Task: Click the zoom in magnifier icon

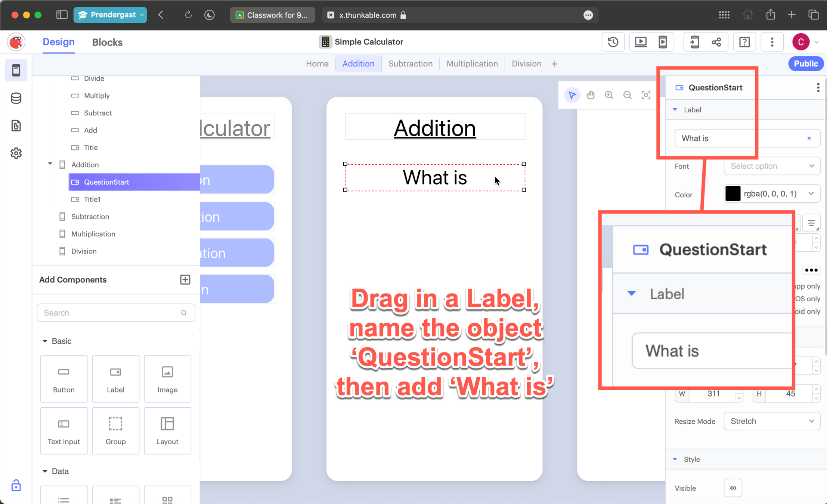Action: coord(609,95)
